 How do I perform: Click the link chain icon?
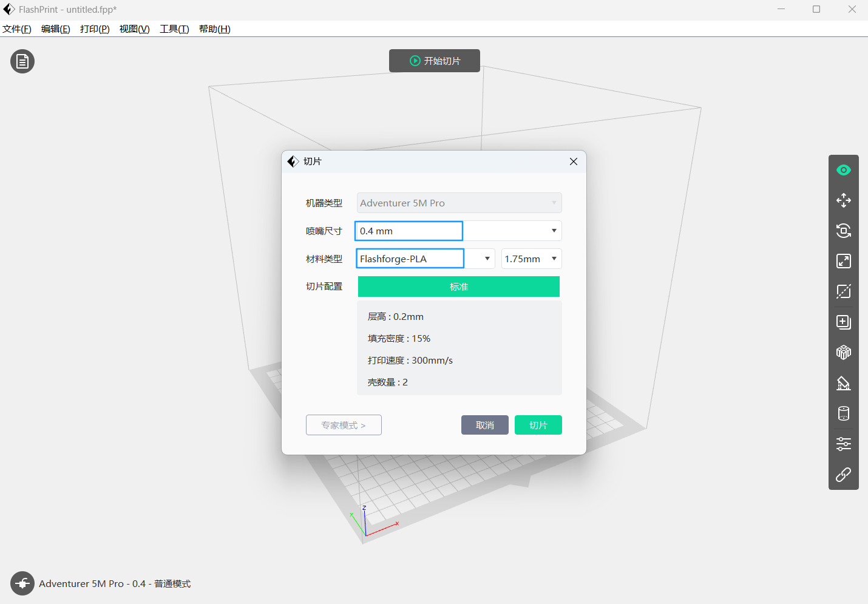[843, 475]
